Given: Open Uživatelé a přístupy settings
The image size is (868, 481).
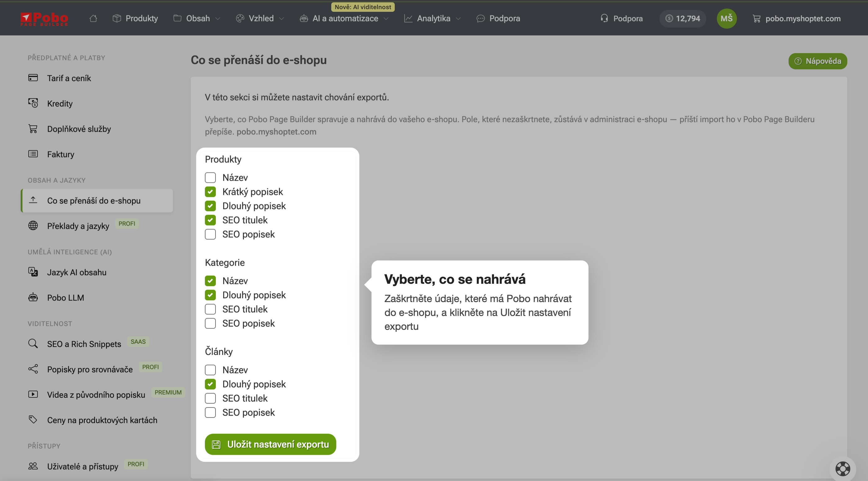Looking at the screenshot, I should [82, 466].
